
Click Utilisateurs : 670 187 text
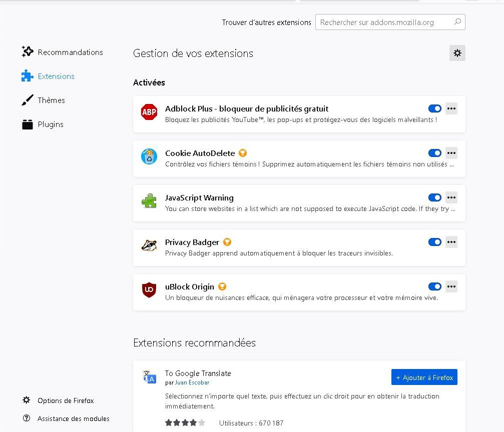pyautogui.click(x=251, y=423)
